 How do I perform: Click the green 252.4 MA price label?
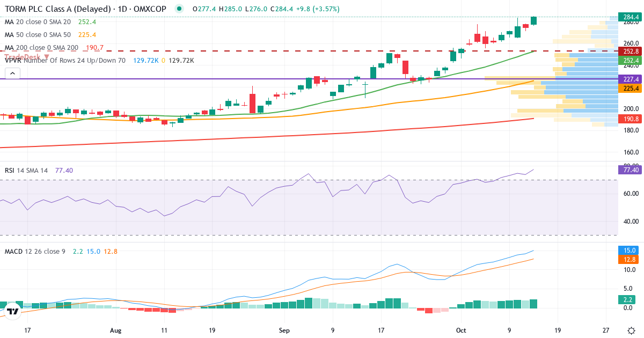(x=631, y=61)
